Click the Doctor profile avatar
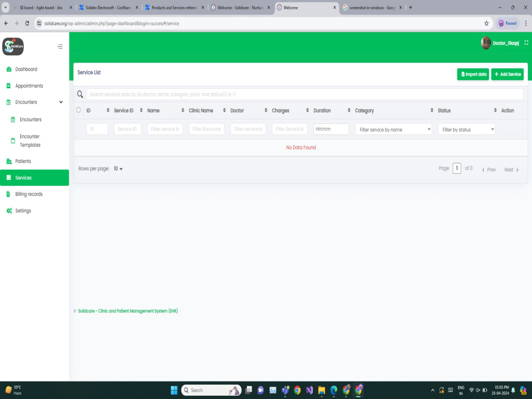The height and width of the screenshot is (399, 532). tap(486, 43)
